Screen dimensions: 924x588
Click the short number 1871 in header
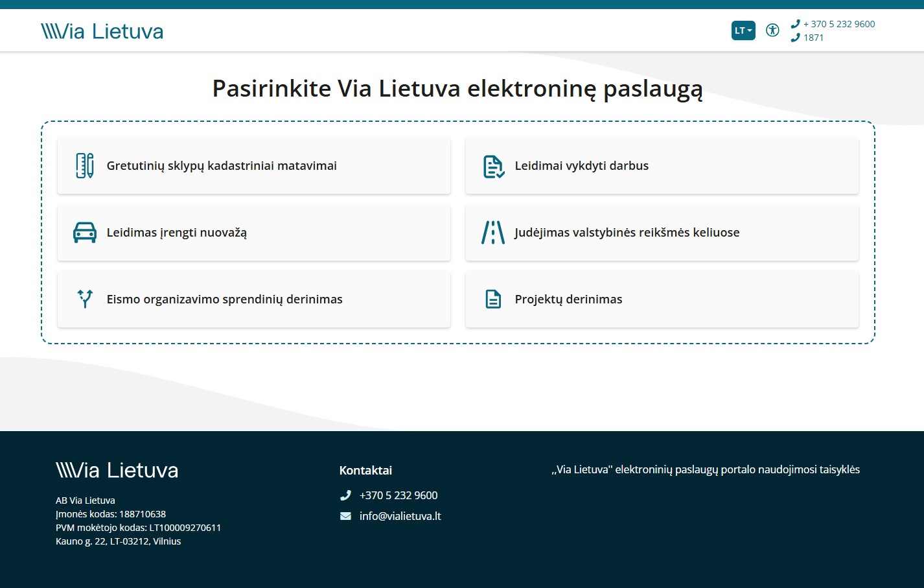(x=814, y=38)
